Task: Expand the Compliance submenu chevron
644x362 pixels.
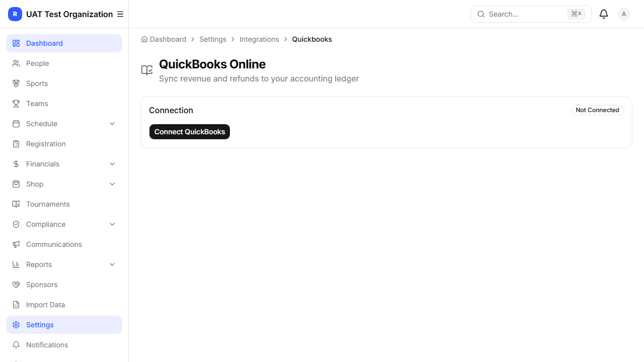Action: [112, 224]
